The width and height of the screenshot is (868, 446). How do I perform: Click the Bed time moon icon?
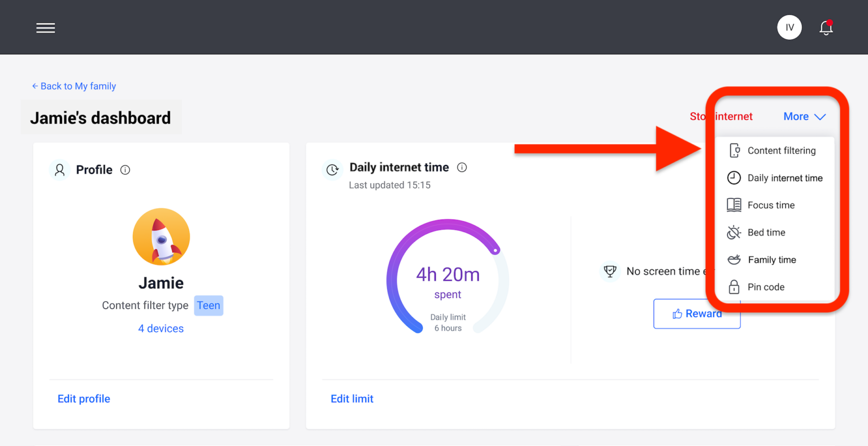click(x=734, y=233)
